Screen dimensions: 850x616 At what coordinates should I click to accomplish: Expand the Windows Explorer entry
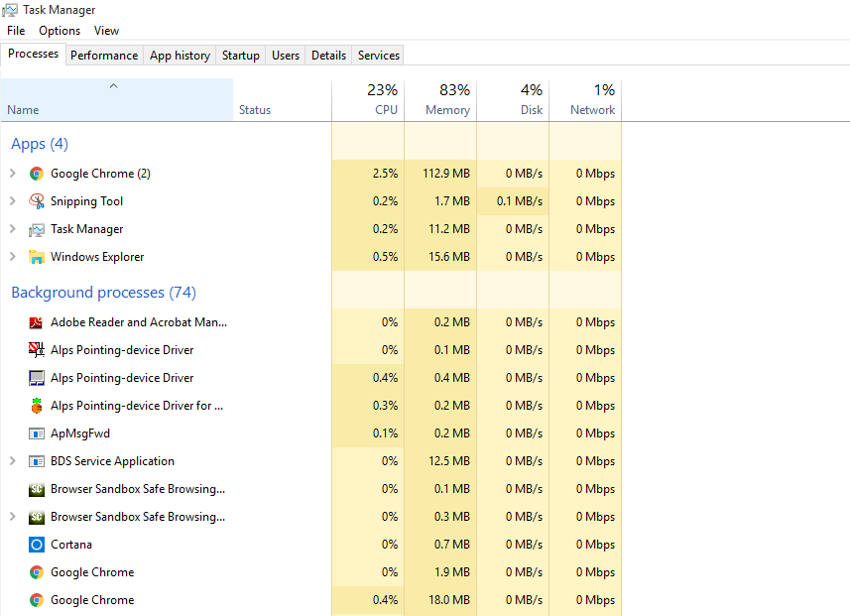click(x=13, y=256)
